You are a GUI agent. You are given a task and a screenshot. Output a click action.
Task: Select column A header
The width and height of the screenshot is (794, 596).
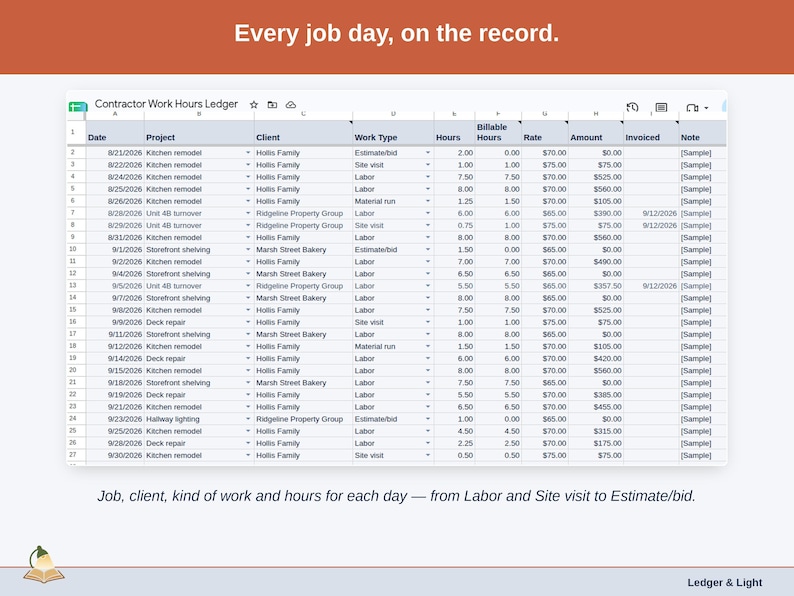[x=115, y=114]
